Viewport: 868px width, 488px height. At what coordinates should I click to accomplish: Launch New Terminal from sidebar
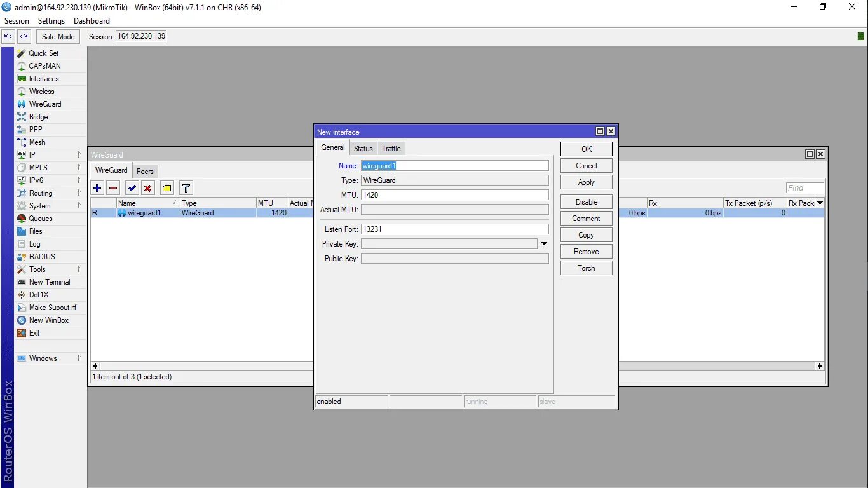coord(50,282)
